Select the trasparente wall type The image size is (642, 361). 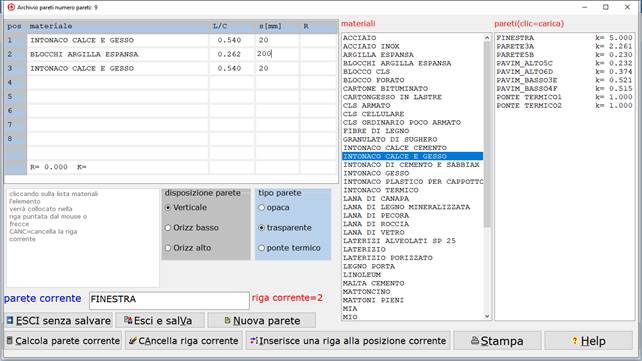pyautogui.click(x=285, y=228)
